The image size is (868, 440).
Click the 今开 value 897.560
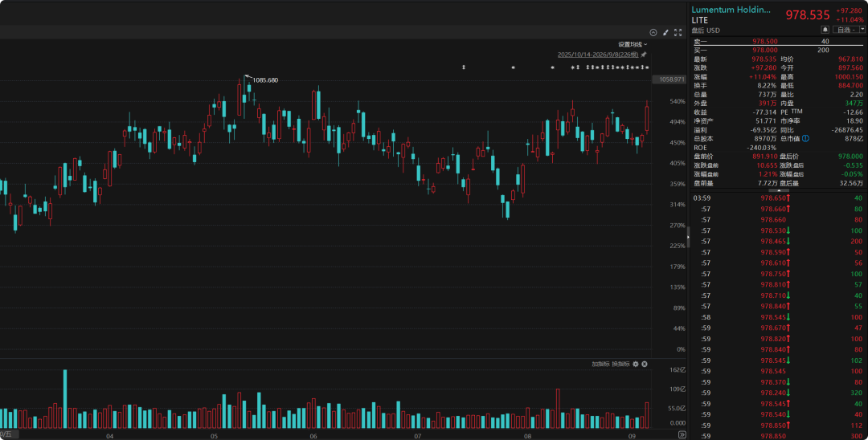pyautogui.click(x=850, y=68)
